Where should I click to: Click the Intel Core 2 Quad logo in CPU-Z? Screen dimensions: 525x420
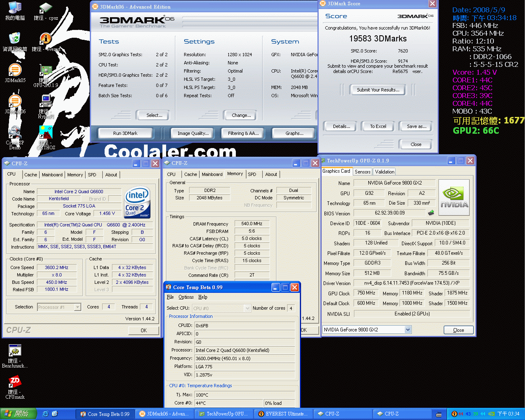(137, 203)
